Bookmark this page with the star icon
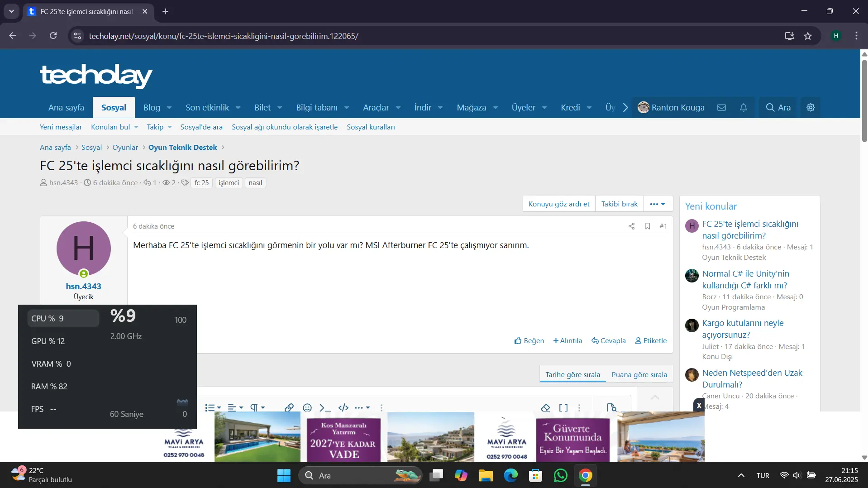The height and width of the screenshot is (488, 868). click(808, 36)
